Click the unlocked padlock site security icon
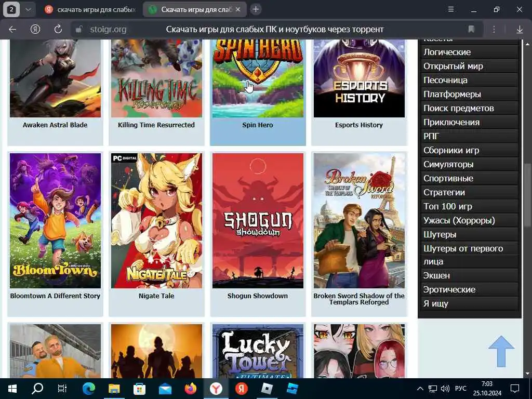Image resolution: width=532 pixels, height=399 pixels. pyautogui.click(x=79, y=30)
